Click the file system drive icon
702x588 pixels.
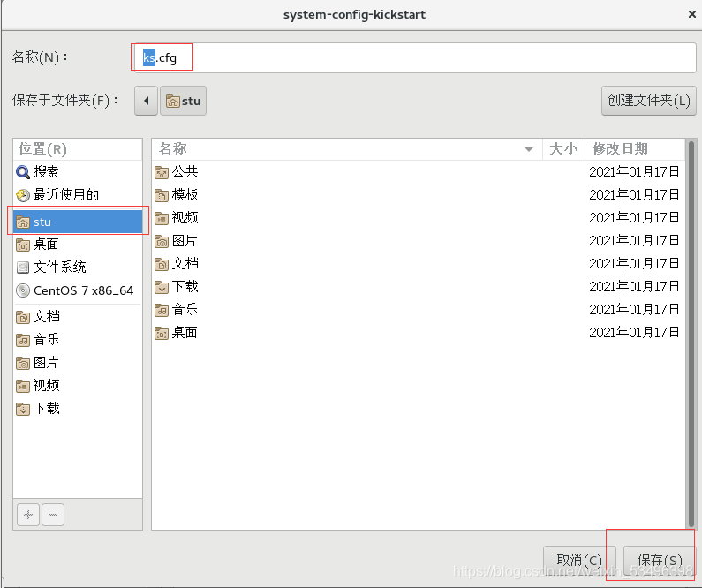point(23,268)
